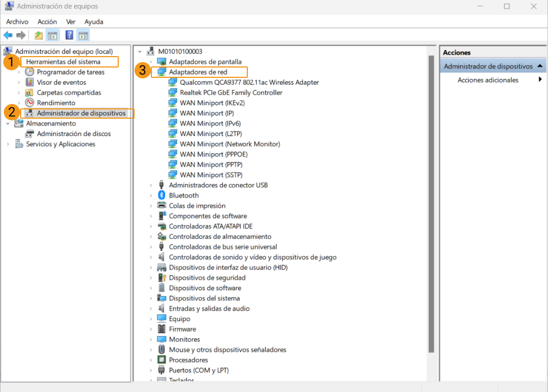Click the Up one level folder icon
This screenshot has width=548, height=392.
coord(39,35)
